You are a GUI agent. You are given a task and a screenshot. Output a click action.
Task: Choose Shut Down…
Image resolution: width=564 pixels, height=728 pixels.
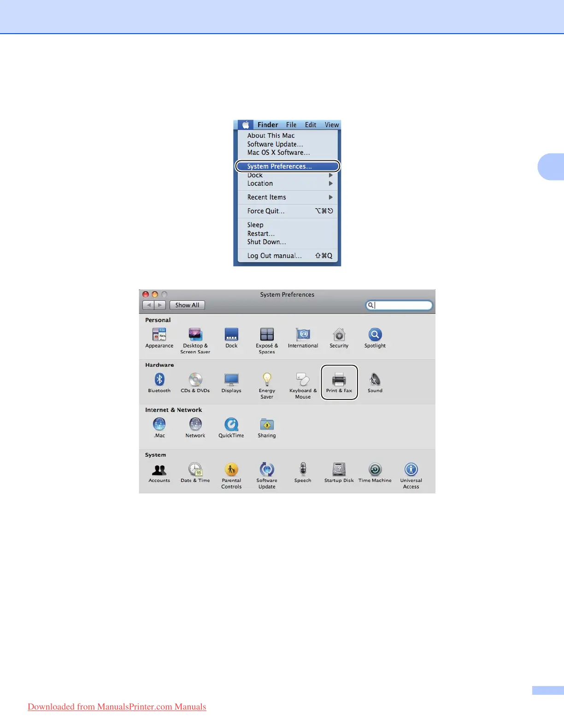[x=288, y=242]
